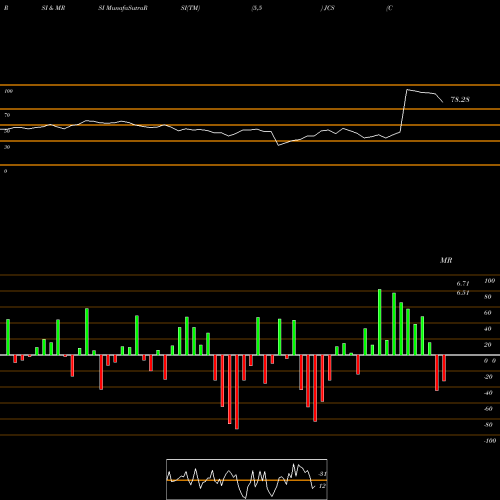Click the MR label above the histogram
The width and height of the screenshot is (500, 500).
point(446,260)
